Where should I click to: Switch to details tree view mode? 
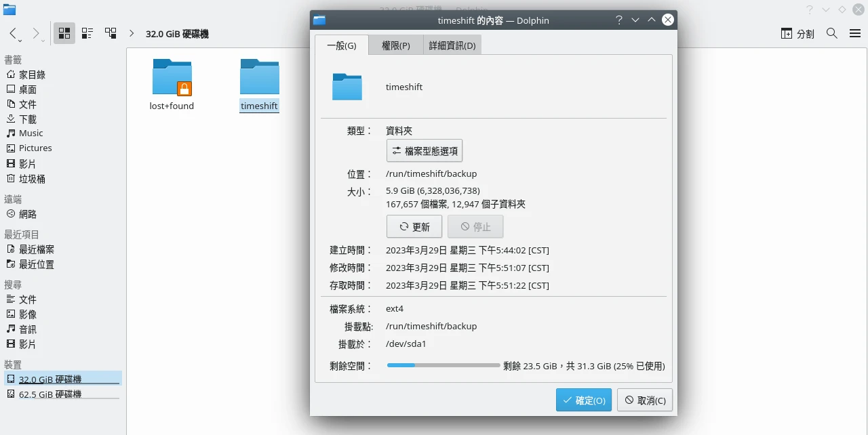click(x=110, y=33)
